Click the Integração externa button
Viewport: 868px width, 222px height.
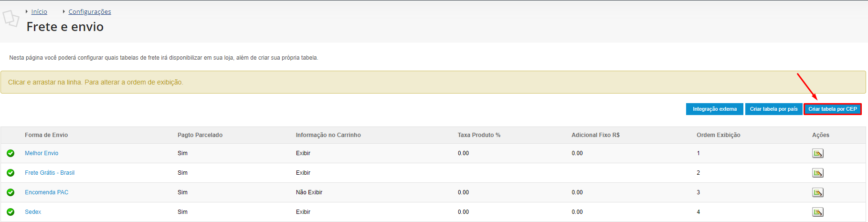click(715, 109)
